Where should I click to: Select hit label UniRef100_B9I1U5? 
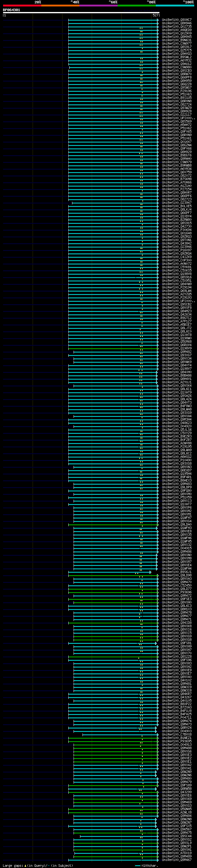click(177, 98)
